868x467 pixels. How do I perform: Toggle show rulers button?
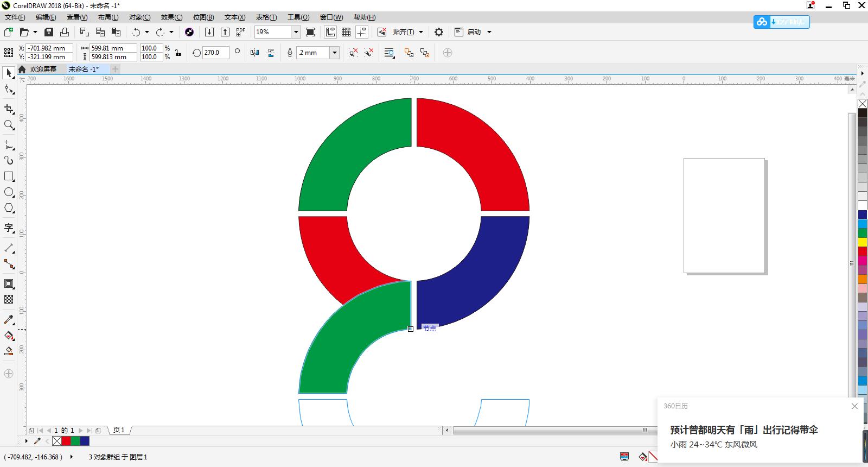point(330,32)
